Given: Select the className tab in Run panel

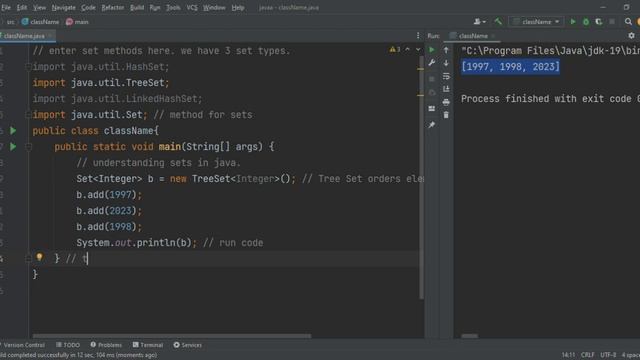Looking at the screenshot, I should [473, 36].
